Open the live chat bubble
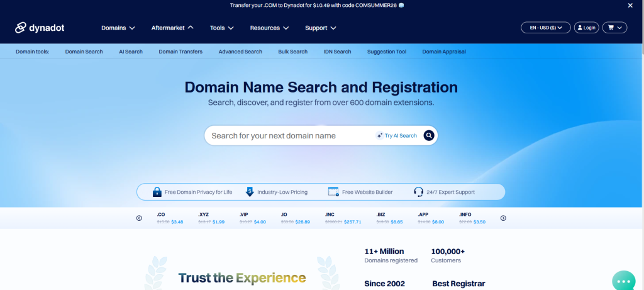The width and height of the screenshot is (644, 290). click(x=623, y=281)
